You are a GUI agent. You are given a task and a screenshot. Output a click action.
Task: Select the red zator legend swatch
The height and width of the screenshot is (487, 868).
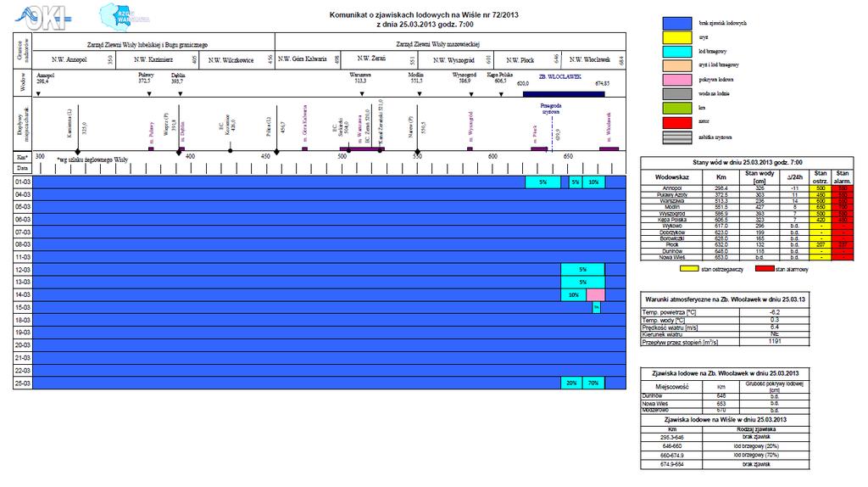pos(677,122)
